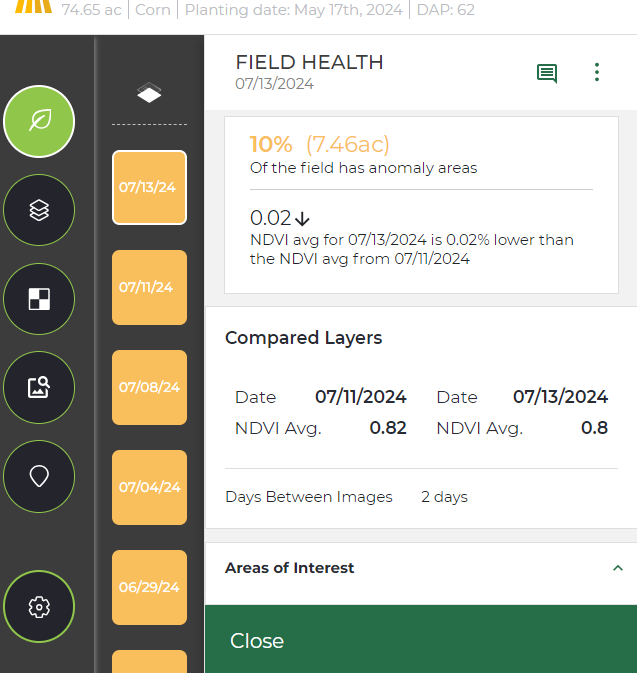This screenshot has width=637, height=673.
Task: Click the location pin sidebar icon
Action: [x=39, y=475]
